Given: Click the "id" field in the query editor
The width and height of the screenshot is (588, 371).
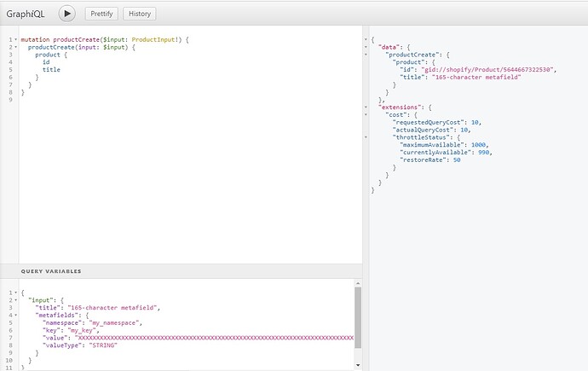Looking at the screenshot, I should coord(46,62).
